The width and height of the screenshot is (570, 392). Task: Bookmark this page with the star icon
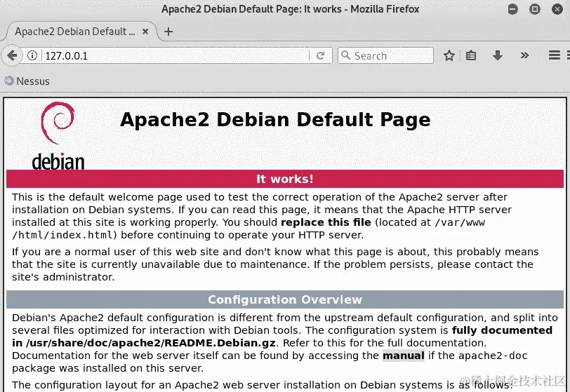click(x=449, y=55)
